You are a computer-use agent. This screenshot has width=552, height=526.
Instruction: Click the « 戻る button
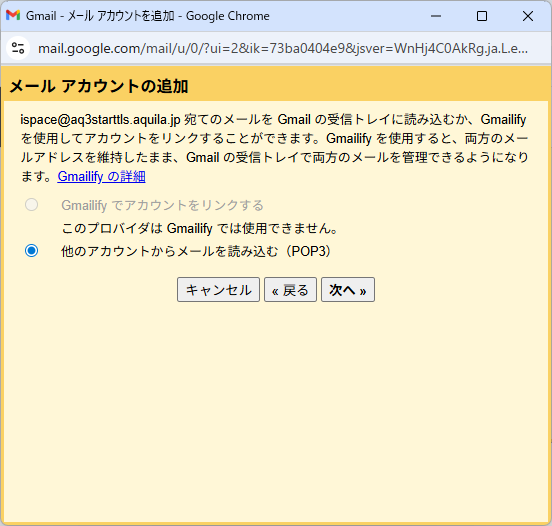click(290, 290)
